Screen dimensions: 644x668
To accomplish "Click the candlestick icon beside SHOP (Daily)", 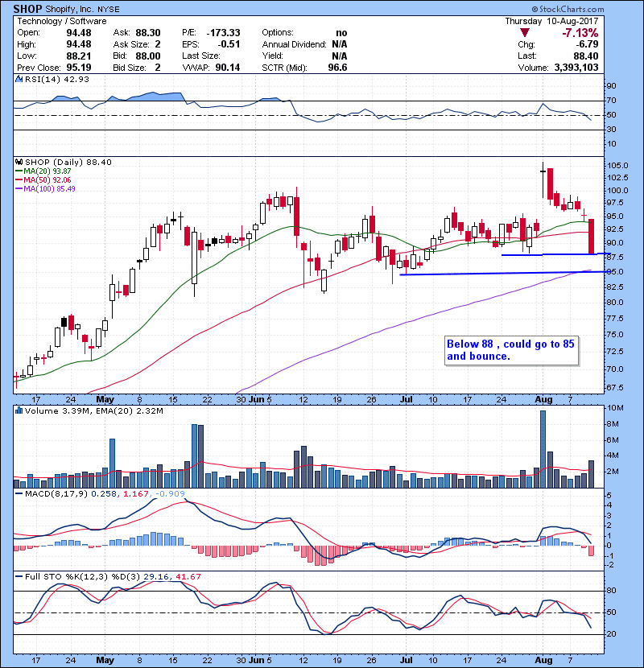I will [x=19, y=162].
